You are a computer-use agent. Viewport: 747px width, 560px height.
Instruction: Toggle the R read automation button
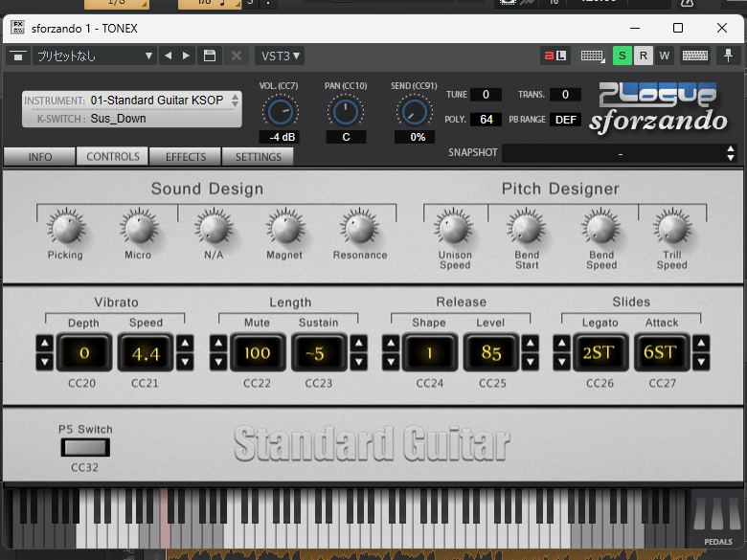(x=644, y=56)
